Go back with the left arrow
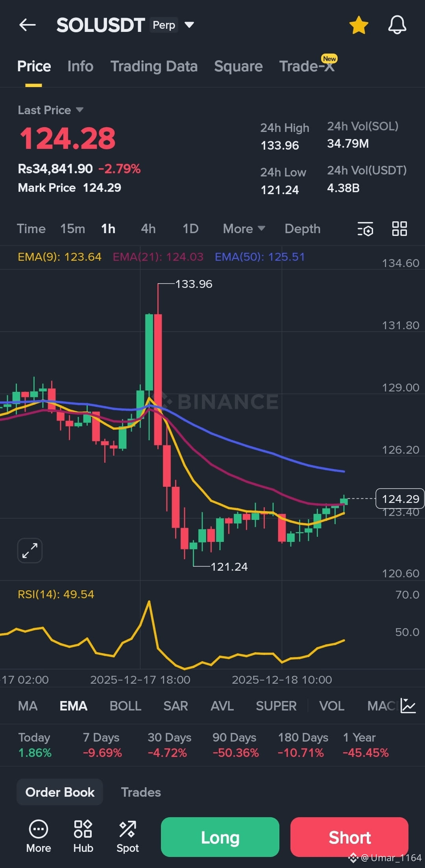Viewport: 425px width, 868px height. coord(28,25)
